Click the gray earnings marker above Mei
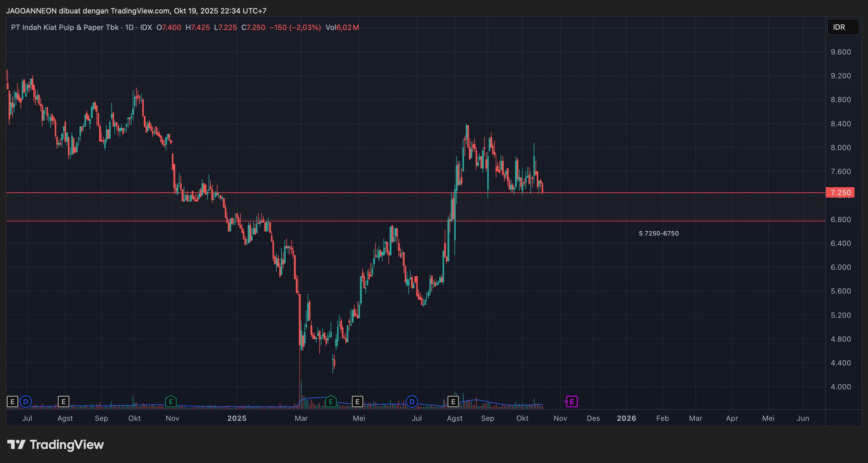 (357, 402)
